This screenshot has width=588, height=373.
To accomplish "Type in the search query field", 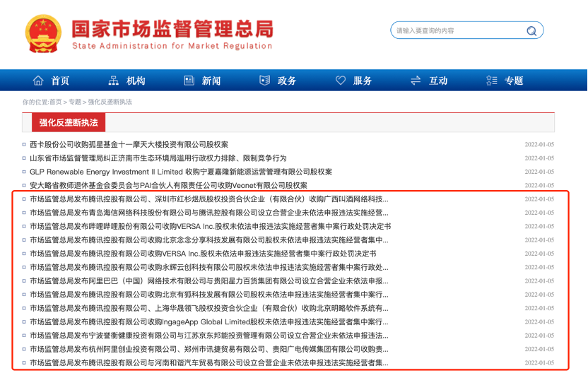I will point(456,31).
